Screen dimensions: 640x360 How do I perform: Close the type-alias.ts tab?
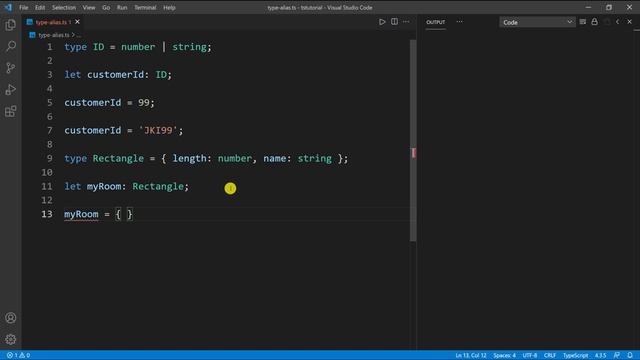[x=78, y=22]
